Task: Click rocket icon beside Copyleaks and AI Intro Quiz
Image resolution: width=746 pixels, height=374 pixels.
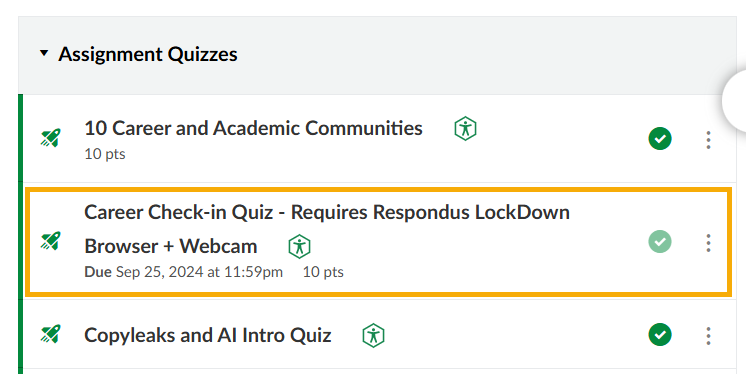Action: point(50,334)
